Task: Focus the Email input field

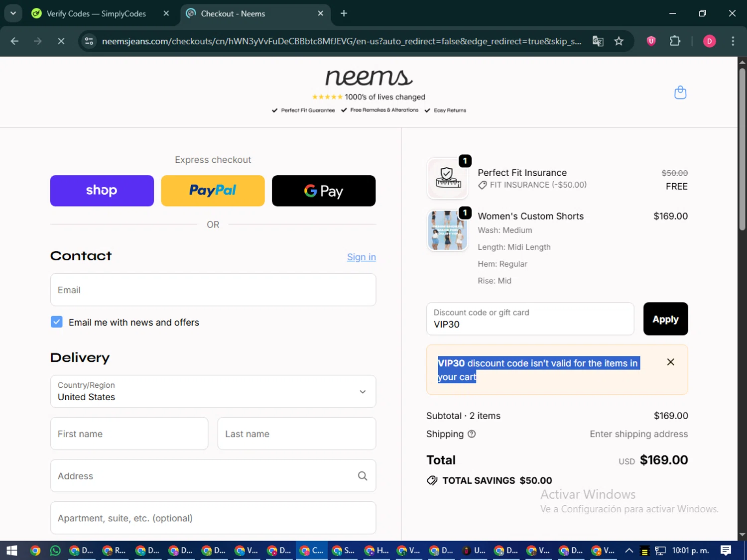Action: click(213, 290)
